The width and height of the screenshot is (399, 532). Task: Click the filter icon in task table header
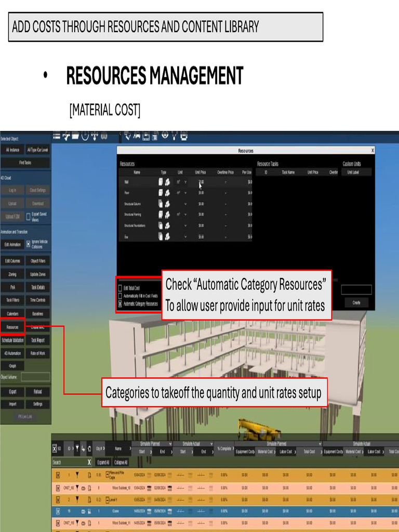point(77,448)
